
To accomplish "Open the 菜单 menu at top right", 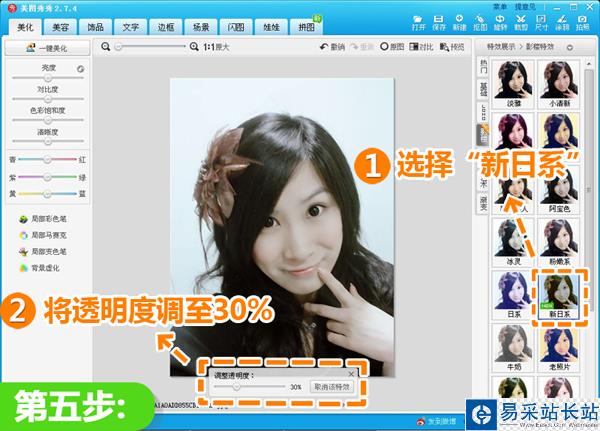I will pyautogui.click(x=500, y=7).
